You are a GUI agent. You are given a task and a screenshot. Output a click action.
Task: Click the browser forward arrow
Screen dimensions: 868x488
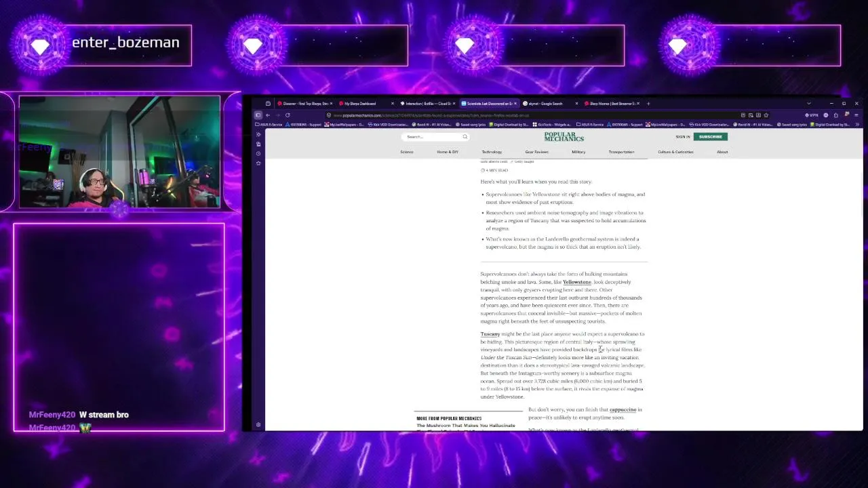point(277,115)
